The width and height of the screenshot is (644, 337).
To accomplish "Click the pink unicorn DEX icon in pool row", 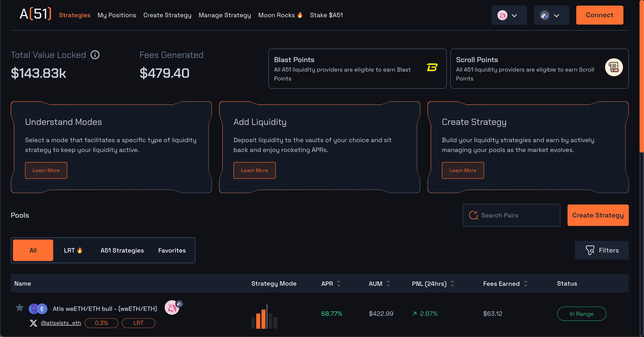I will pos(172,308).
